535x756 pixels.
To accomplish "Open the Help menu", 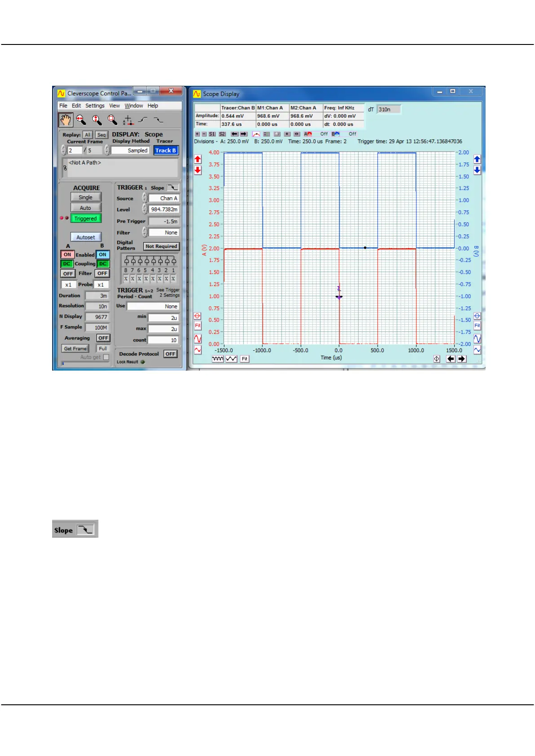I will [x=153, y=106].
